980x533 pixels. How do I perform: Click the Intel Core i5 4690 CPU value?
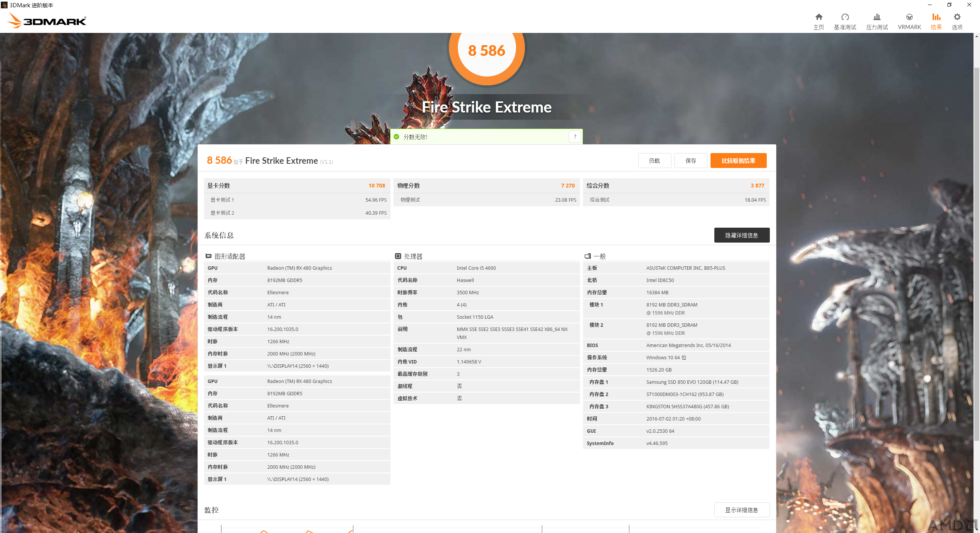476,268
